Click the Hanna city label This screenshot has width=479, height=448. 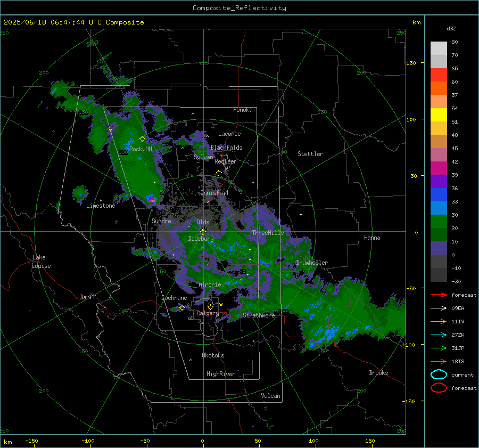tap(372, 238)
